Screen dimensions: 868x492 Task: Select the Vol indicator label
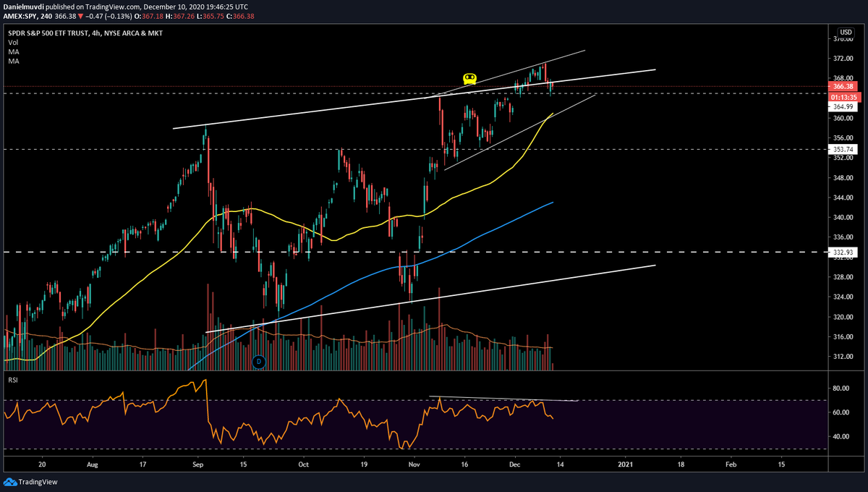(13, 43)
